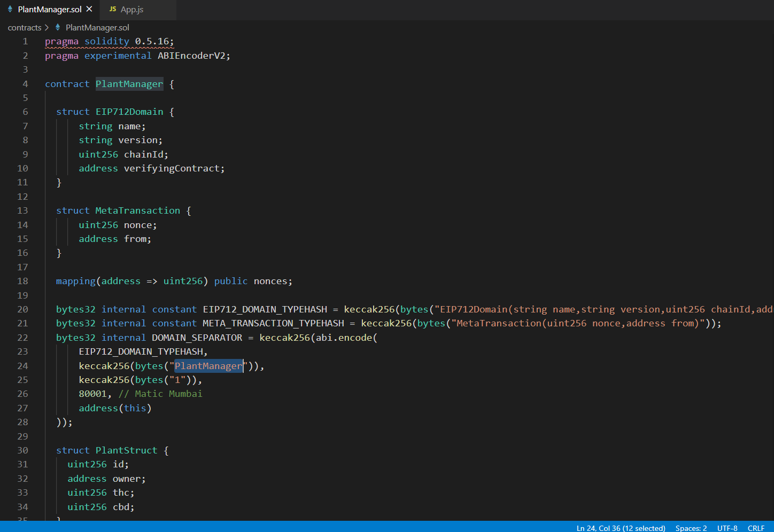Click 'DOMAIN_SEPARATOR' on line 22

click(x=197, y=338)
